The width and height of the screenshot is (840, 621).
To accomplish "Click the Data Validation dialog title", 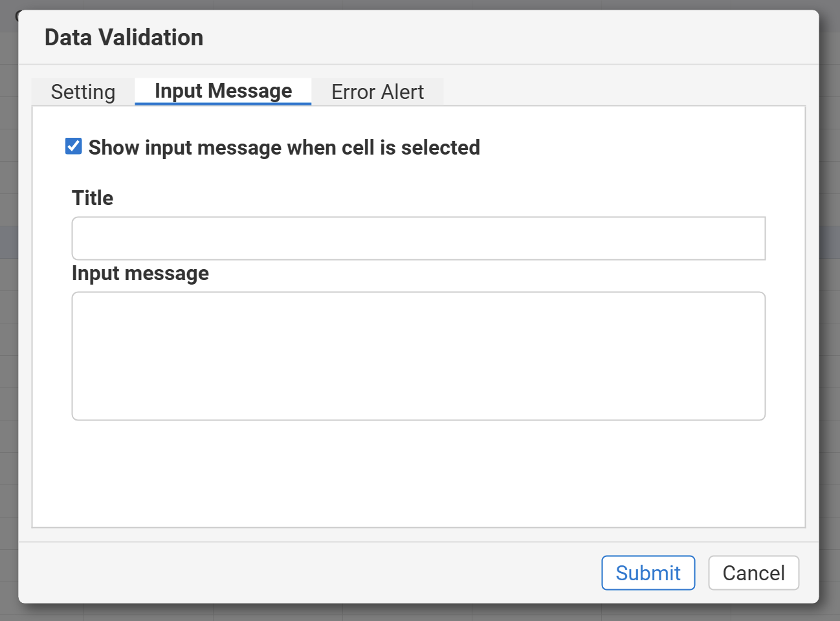I will (x=124, y=37).
